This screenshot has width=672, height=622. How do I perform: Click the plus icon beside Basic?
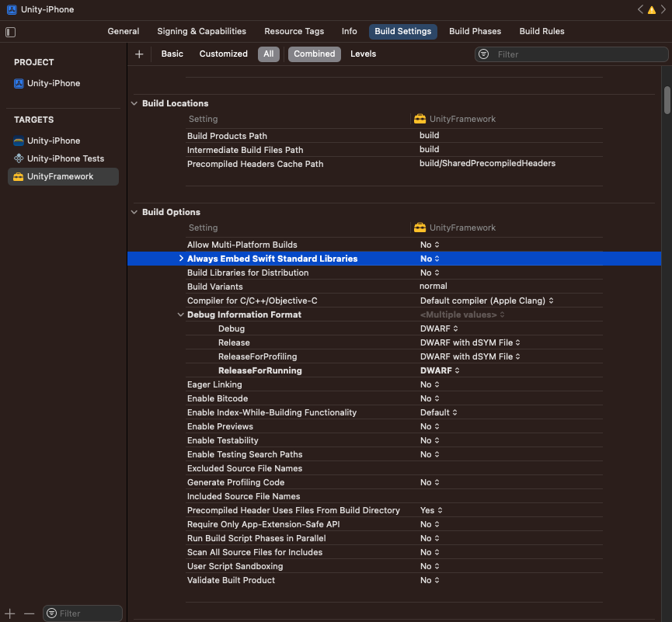(x=139, y=54)
